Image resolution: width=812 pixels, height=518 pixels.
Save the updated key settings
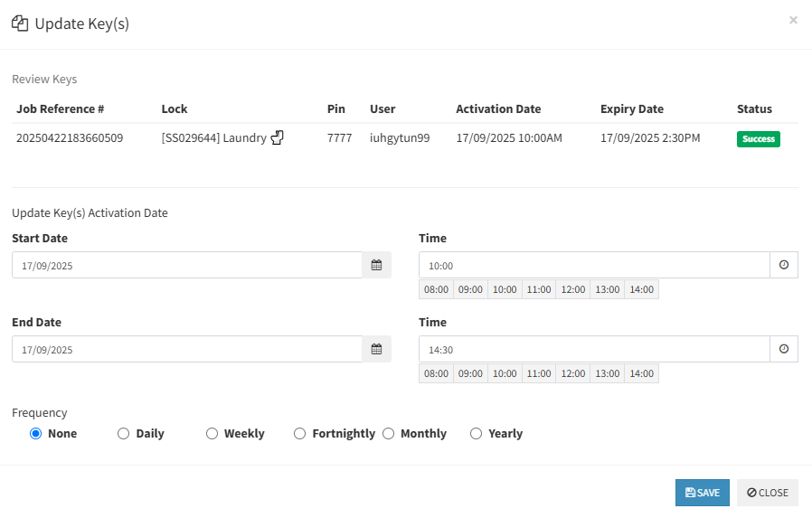pyautogui.click(x=702, y=493)
